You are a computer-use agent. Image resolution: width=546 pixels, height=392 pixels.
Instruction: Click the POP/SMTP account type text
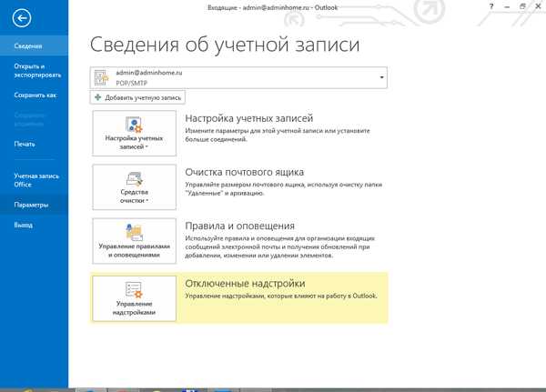(x=132, y=83)
